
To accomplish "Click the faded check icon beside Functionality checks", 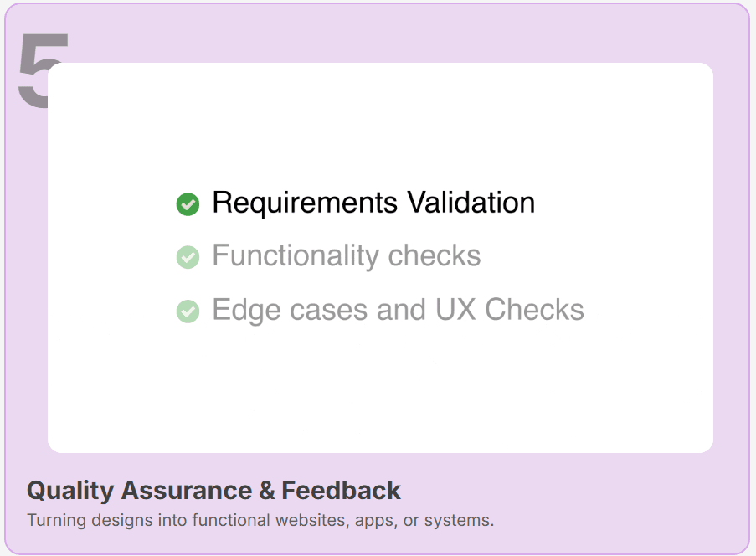I will point(188,257).
